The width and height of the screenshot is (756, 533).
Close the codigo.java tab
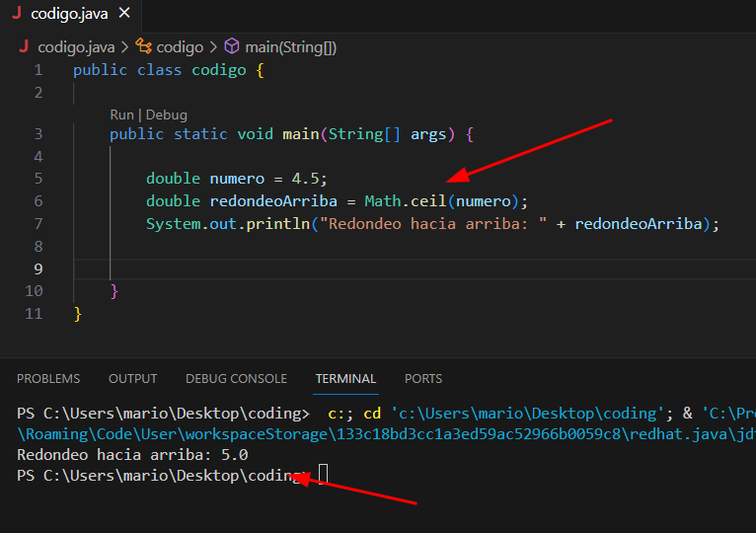124,14
